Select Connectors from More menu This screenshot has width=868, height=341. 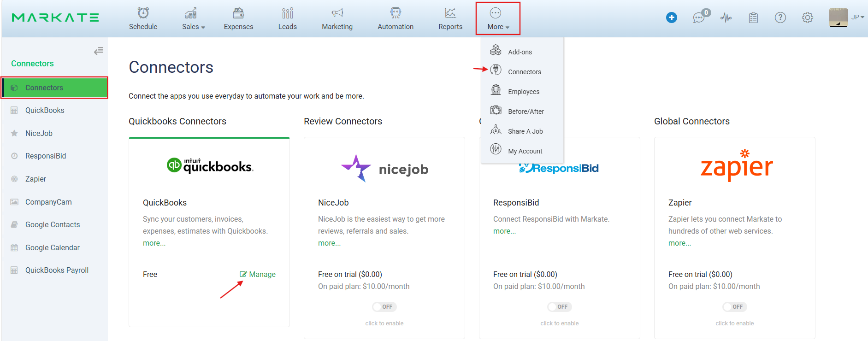[x=525, y=72]
